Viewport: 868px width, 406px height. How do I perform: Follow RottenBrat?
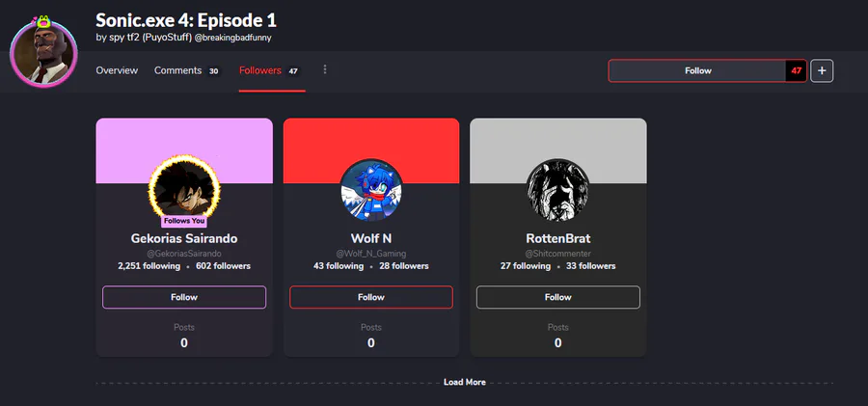(x=558, y=297)
